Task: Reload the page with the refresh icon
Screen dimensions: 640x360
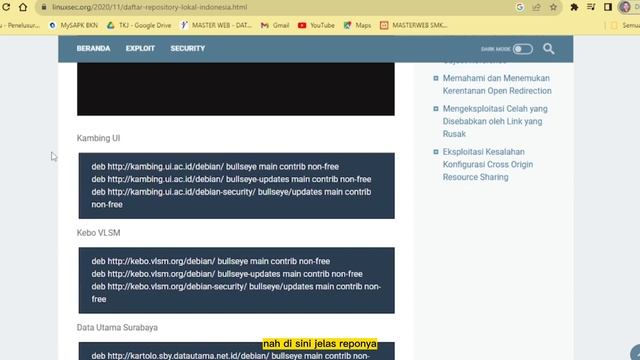Action: pos(6,7)
